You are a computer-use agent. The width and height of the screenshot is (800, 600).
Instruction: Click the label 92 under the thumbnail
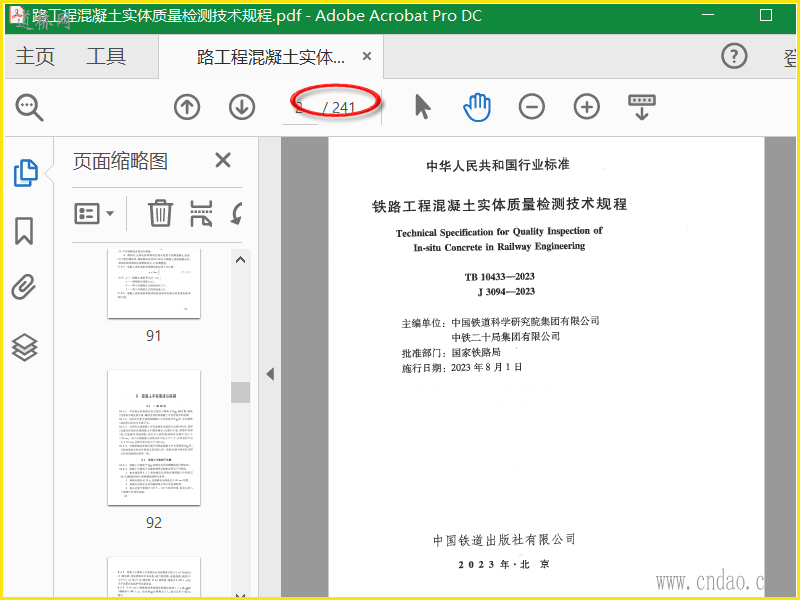[154, 522]
